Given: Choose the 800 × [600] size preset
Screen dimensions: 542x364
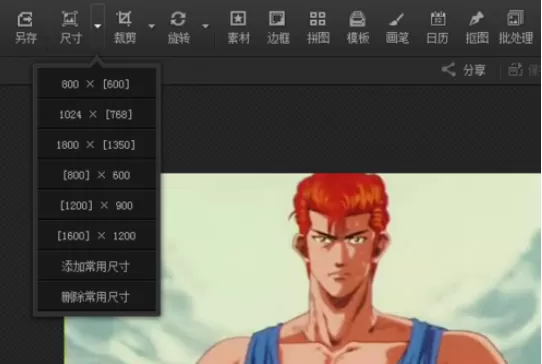Looking at the screenshot, I should 96,84.
